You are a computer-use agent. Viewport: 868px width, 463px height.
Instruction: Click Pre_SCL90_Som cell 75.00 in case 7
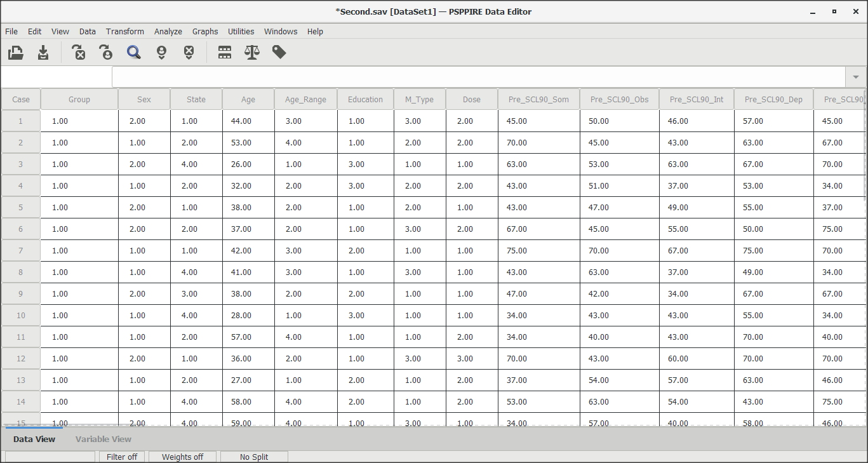(x=538, y=250)
